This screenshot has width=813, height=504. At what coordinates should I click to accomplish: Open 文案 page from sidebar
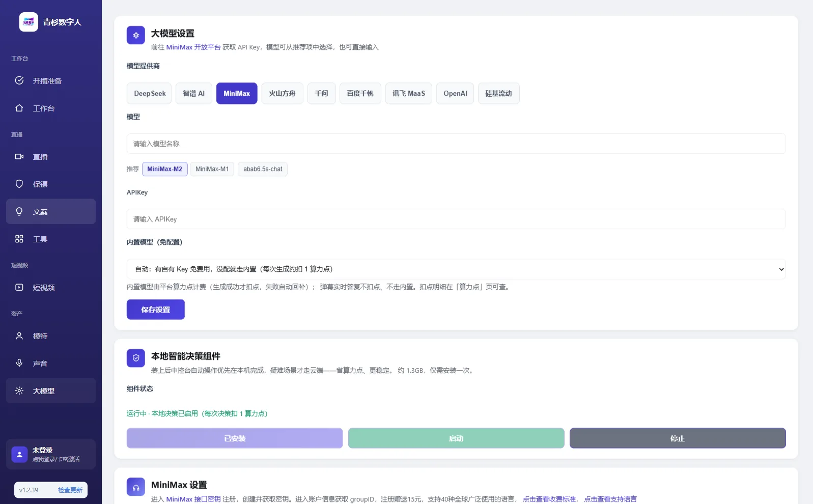pyautogui.click(x=51, y=211)
